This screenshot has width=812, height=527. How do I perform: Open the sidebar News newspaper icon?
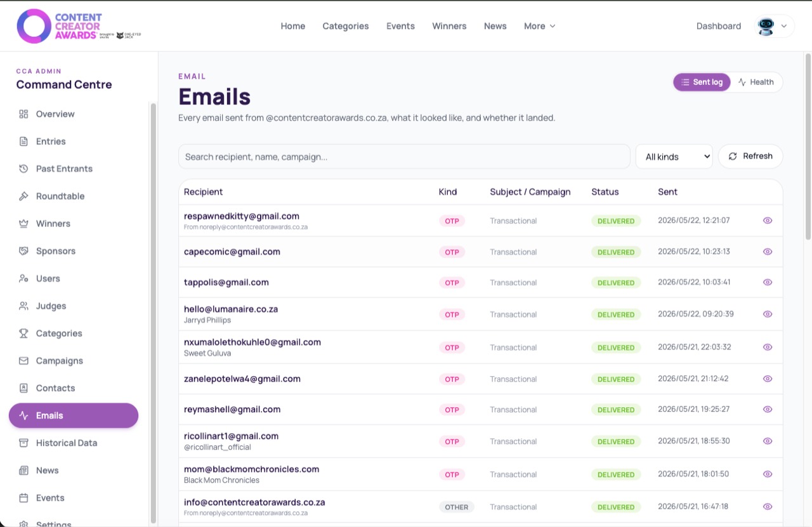tap(23, 471)
